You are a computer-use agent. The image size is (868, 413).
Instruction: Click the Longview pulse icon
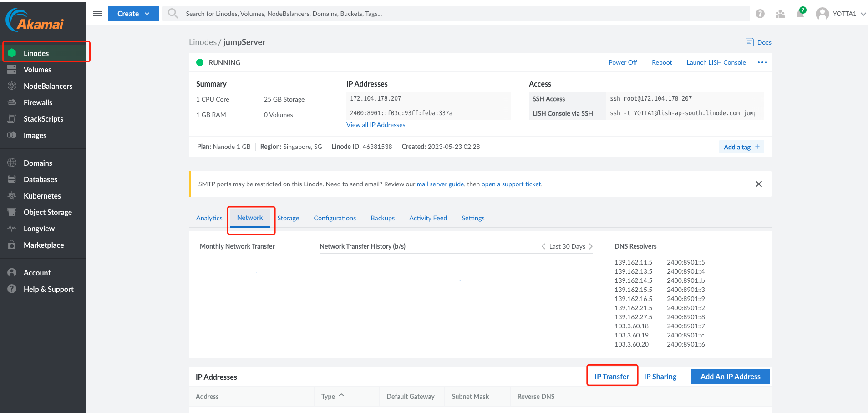tap(12, 228)
